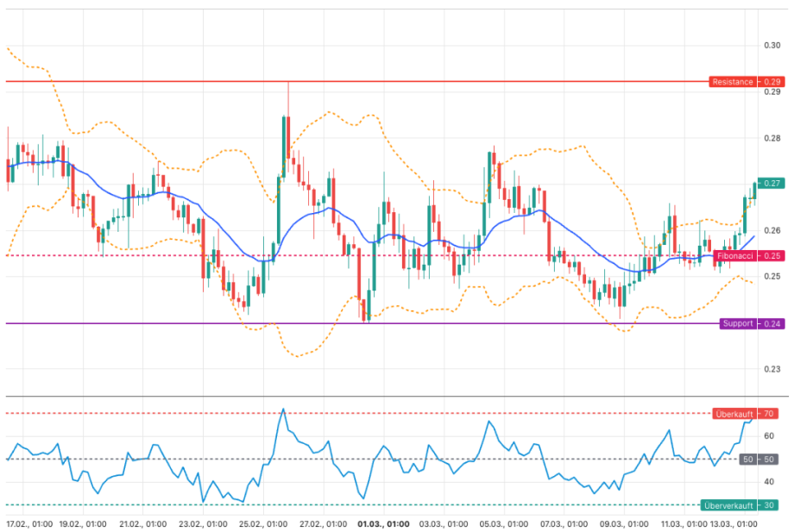Click the red Resistance label
794x532 pixels.
tap(733, 82)
